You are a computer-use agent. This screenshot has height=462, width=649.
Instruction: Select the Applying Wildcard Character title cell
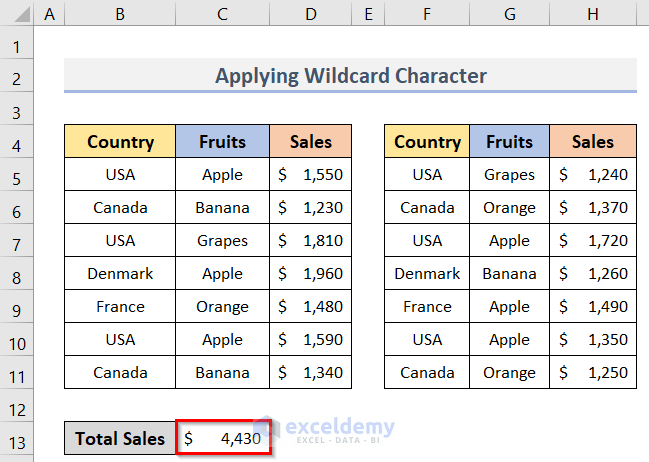point(350,76)
